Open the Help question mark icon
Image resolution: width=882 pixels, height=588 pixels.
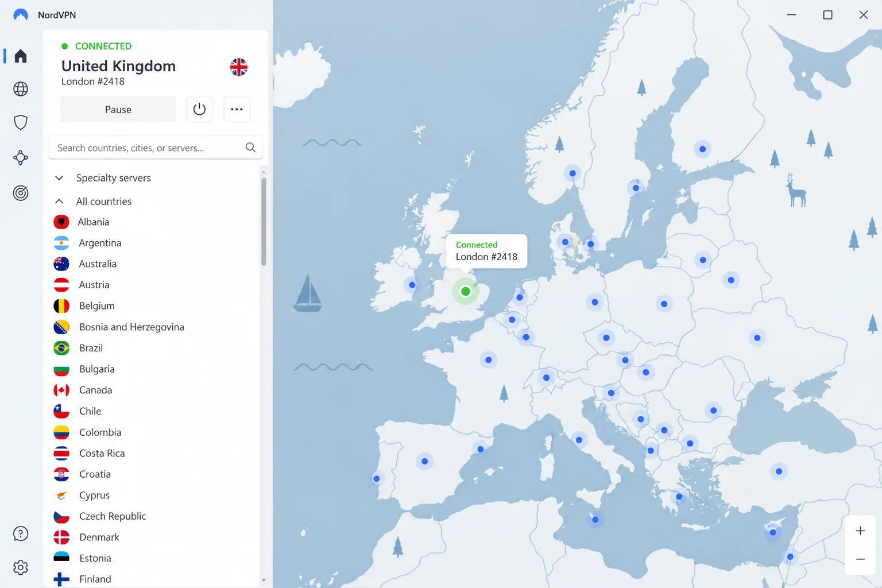pos(21,534)
